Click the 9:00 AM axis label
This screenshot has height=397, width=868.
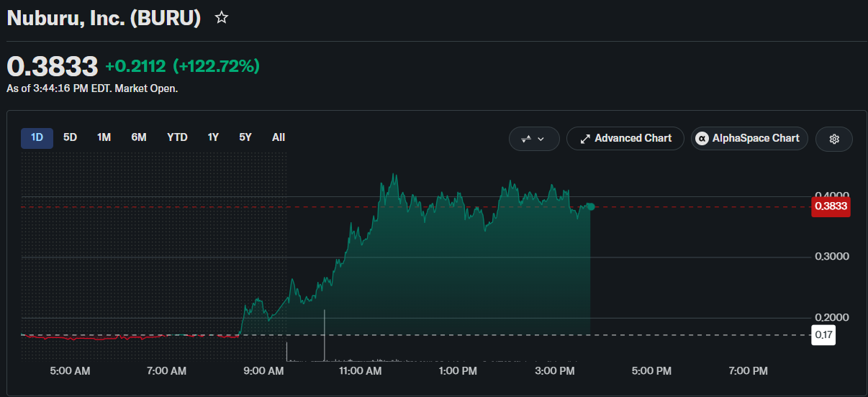tap(263, 371)
